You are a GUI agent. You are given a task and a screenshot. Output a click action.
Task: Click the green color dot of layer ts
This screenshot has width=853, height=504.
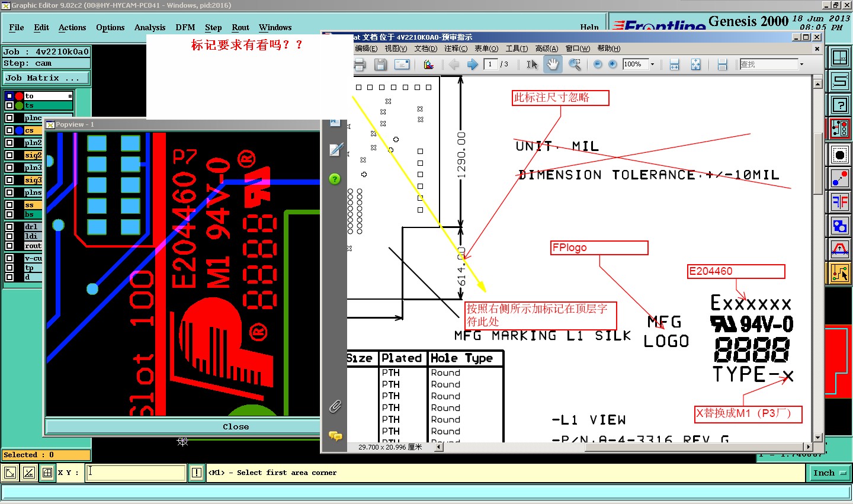click(20, 105)
